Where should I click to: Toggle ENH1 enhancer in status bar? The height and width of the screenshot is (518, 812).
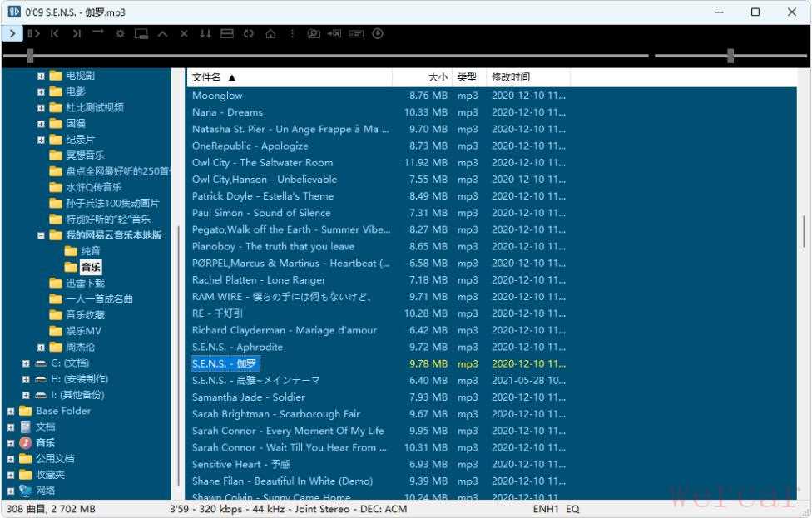click(x=546, y=509)
